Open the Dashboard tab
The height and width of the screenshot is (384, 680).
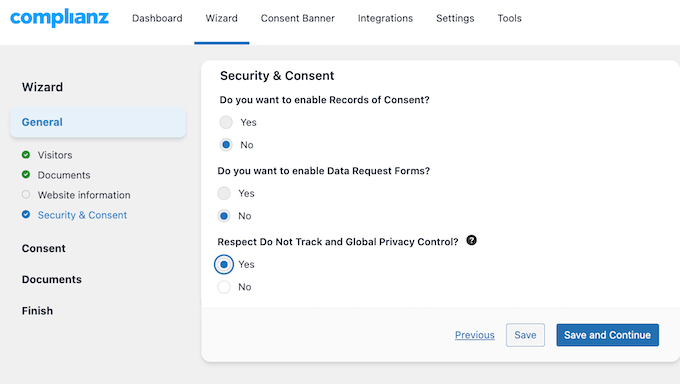coord(157,18)
